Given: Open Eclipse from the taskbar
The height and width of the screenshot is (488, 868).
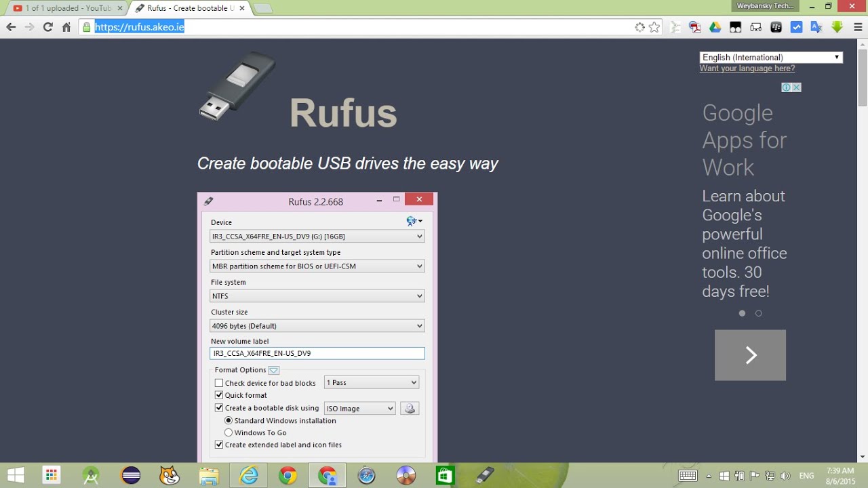Looking at the screenshot, I should point(130,476).
